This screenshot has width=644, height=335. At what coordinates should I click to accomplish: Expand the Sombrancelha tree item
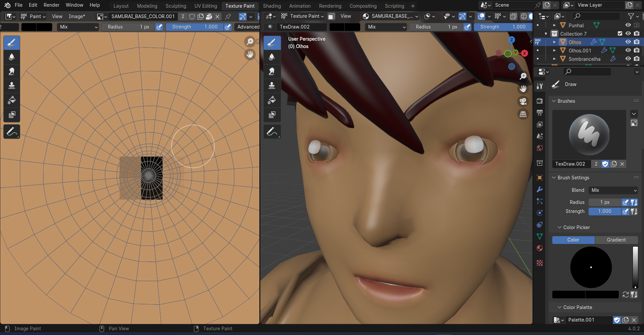(x=554, y=59)
